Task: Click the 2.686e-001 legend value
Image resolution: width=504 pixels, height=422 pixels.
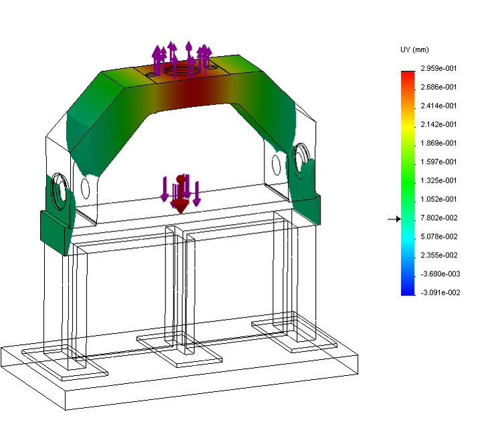Action: coord(438,87)
